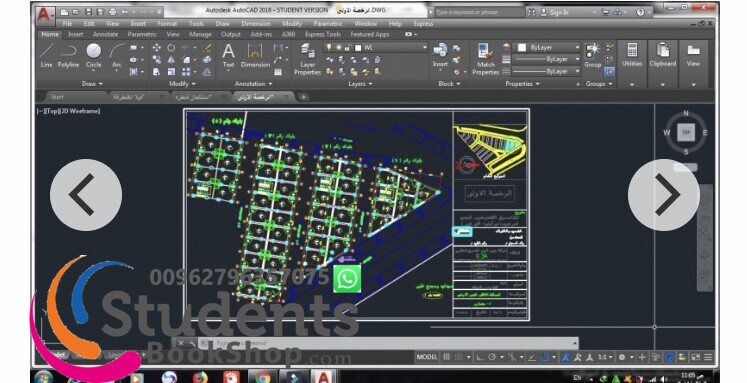
Task: Select the Arc tool
Action: point(116,55)
